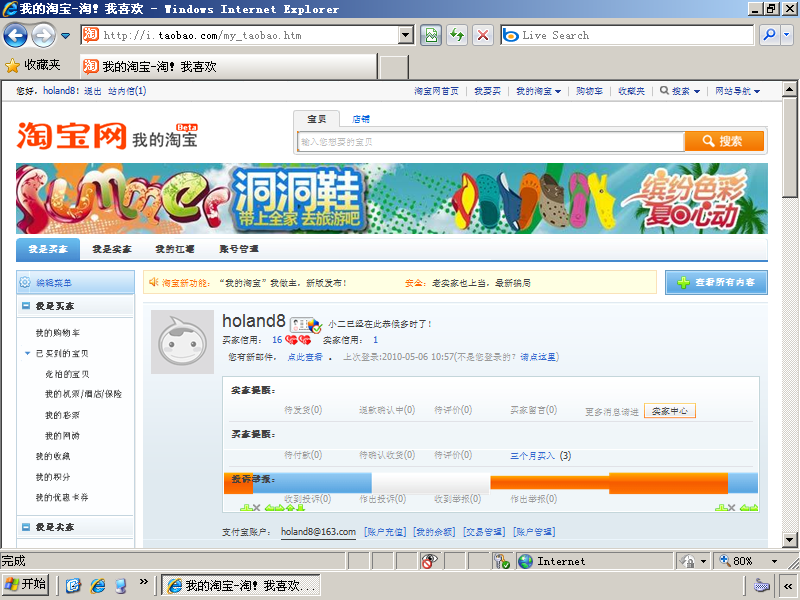Expand the 我的淘宝 top dropdown
This screenshot has height=600, width=800.
(x=538, y=91)
